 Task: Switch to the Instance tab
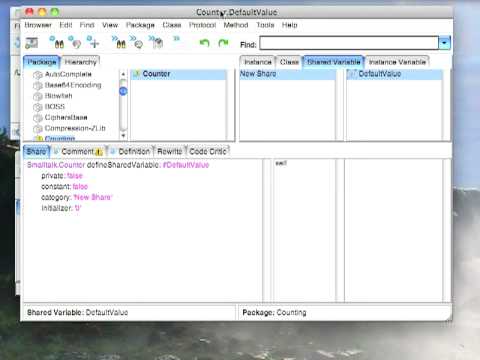point(257,62)
